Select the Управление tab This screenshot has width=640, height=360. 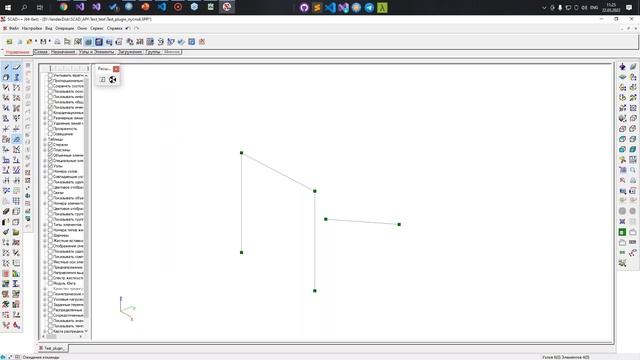click(18, 52)
